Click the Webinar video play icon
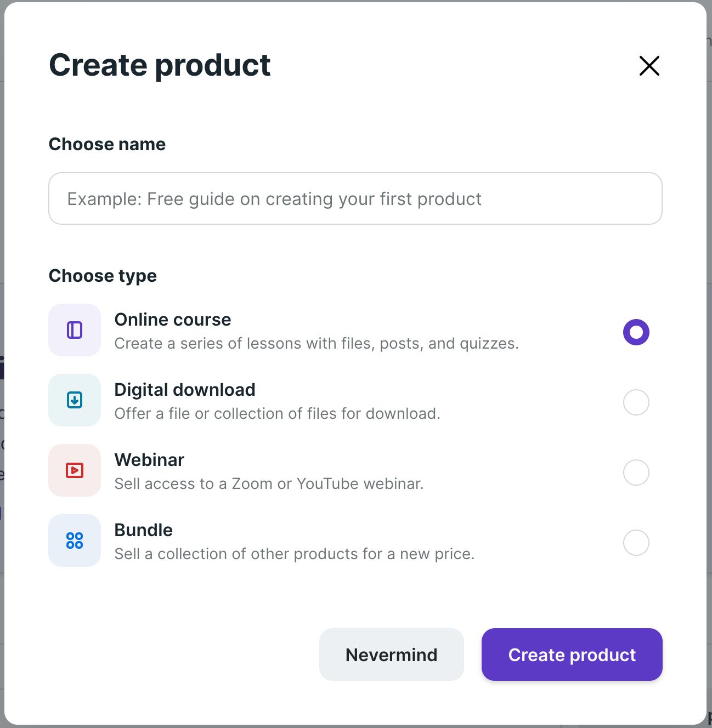The width and height of the screenshot is (712, 728). tap(74, 470)
